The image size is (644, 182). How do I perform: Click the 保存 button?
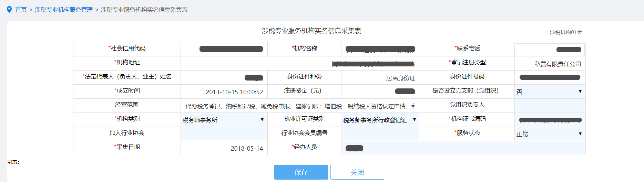(301, 172)
